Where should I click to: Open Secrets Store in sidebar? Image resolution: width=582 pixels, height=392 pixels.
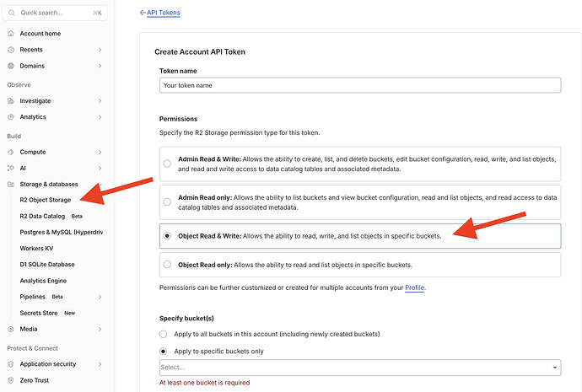pos(39,313)
